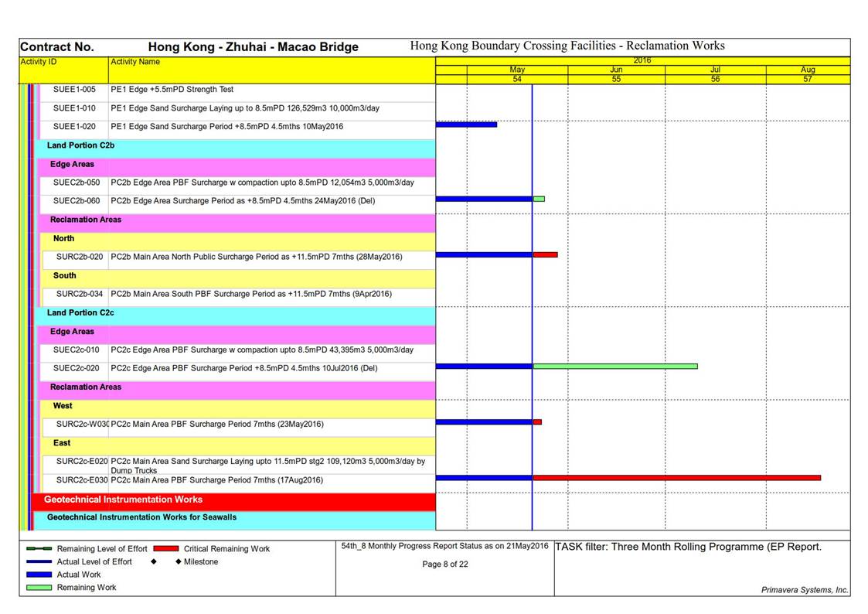Select activity ID SUEC2c-010
Viewport: 868px width, 614px height.
pyautogui.click(x=77, y=350)
